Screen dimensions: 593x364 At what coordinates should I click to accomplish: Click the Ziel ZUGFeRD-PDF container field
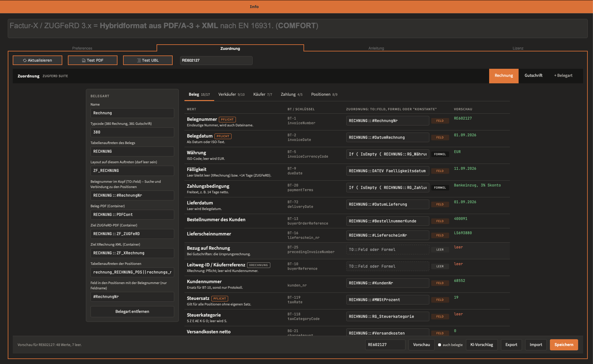[x=132, y=234]
